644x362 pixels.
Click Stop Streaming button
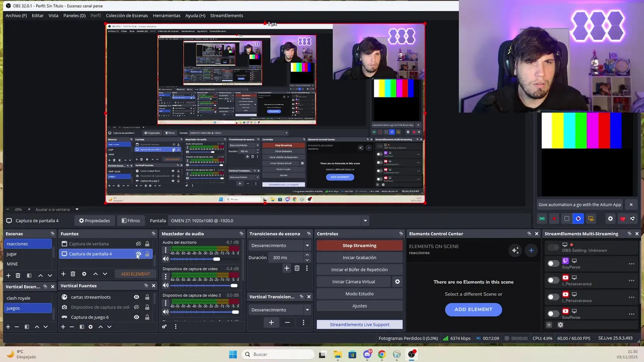(x=359, y=245)
